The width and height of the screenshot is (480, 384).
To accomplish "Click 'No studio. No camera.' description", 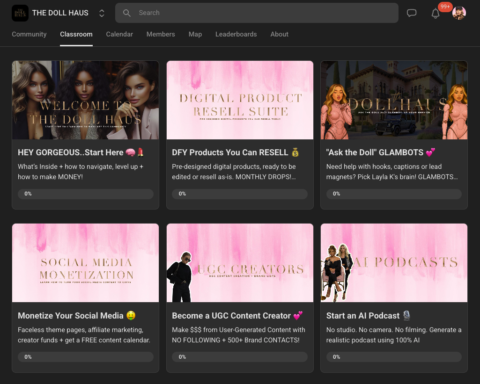I will (394, 335).
